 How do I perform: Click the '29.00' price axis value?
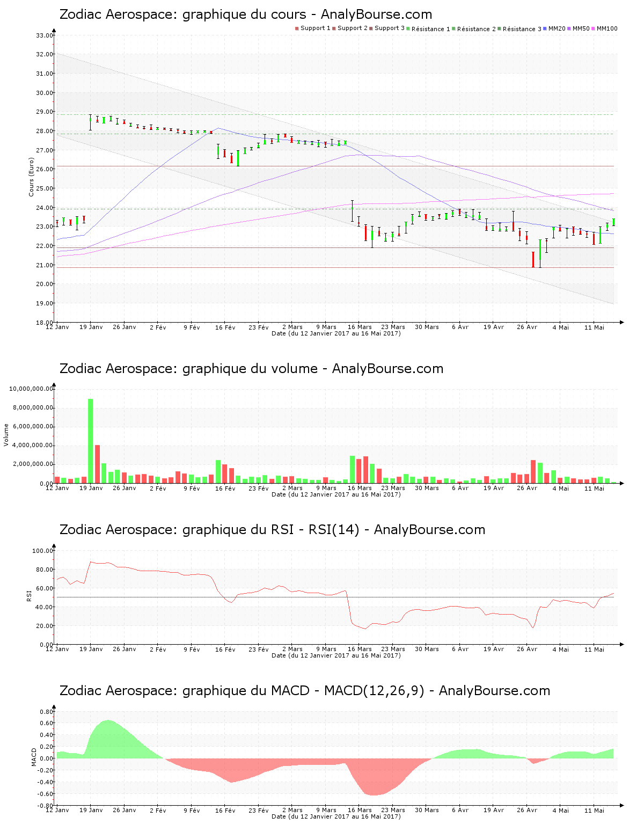tap(45, 112)
